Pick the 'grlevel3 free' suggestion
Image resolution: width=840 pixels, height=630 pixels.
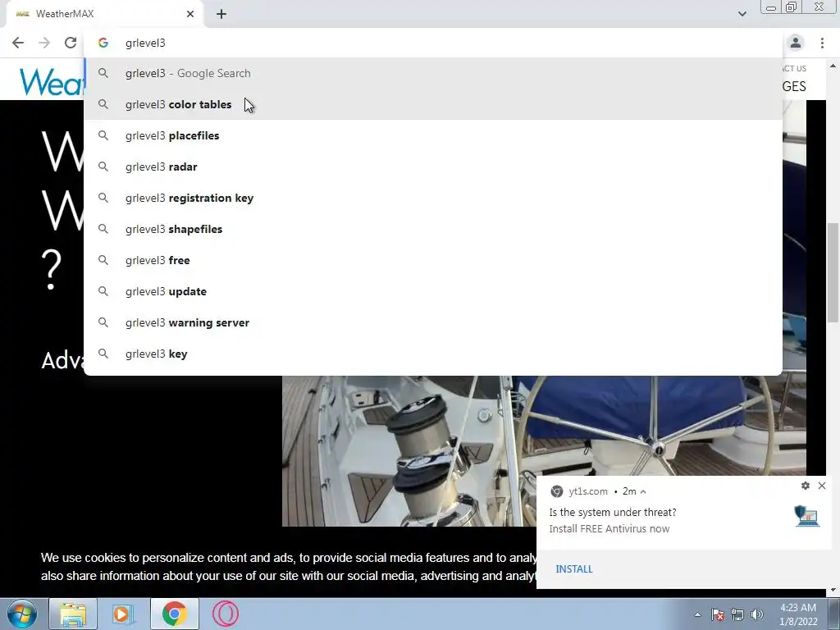[x=433, y=260]
